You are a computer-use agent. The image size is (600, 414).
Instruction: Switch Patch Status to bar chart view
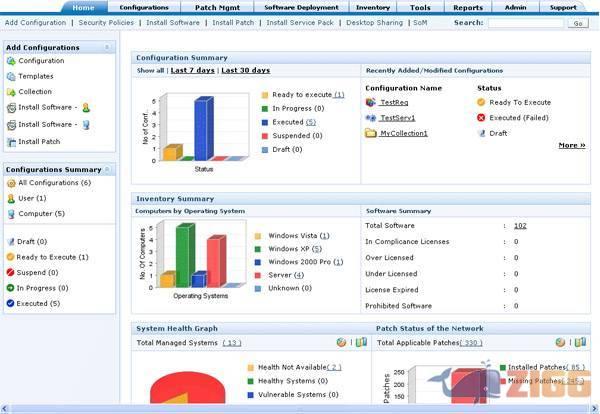[x=580, y=342]
